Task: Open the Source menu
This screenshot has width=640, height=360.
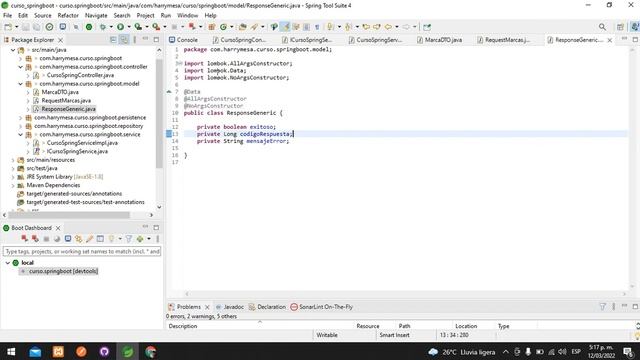Action: point(42,16)
